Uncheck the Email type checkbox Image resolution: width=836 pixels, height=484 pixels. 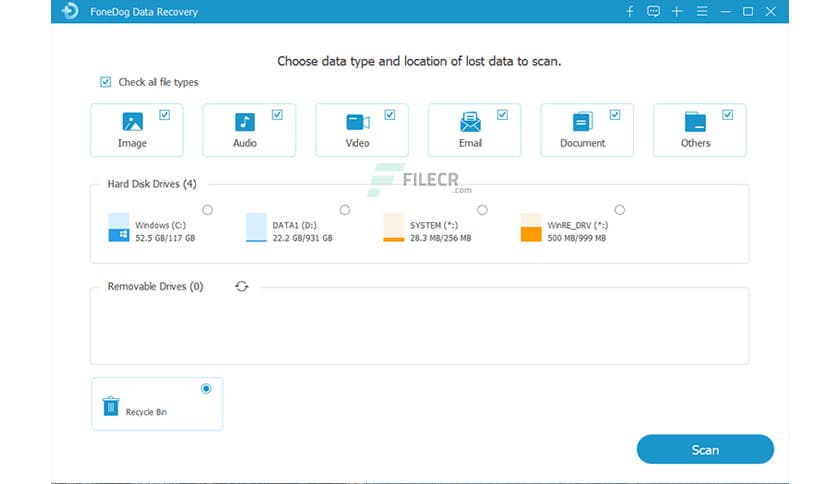pos(502,115)
